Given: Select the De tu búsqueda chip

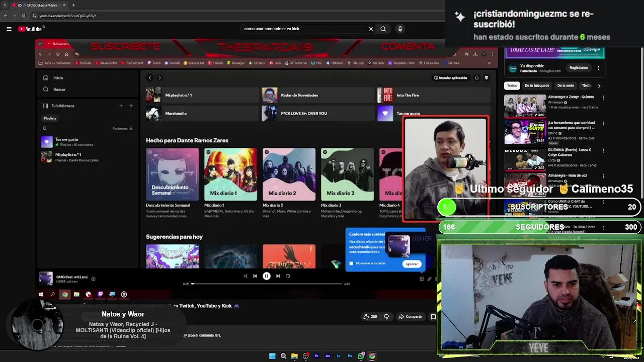Looking at the screenshot, I should click(537, 85).
